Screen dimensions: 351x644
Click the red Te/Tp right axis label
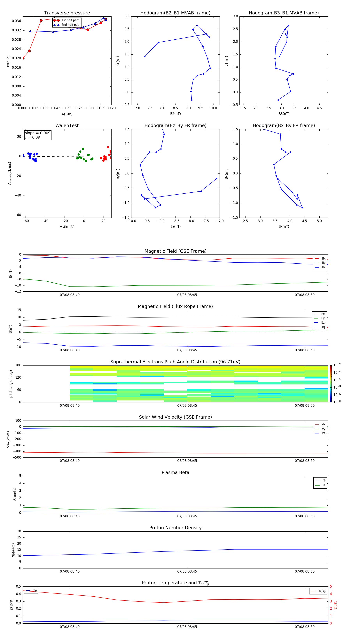[x=336, y=605]
